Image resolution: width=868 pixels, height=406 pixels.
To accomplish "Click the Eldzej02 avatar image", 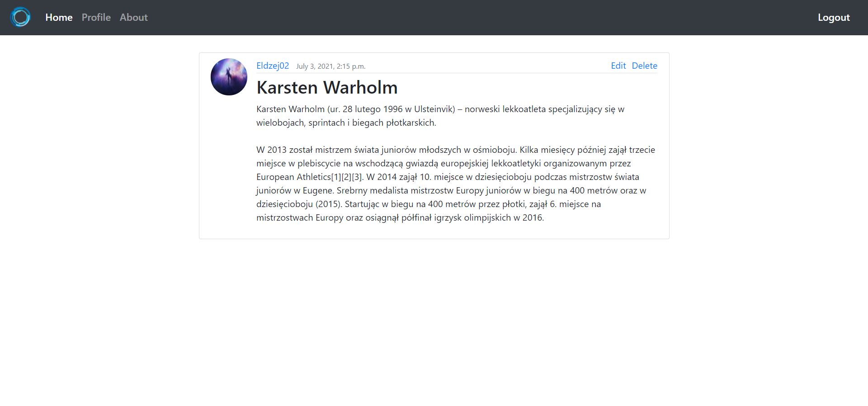I will click(x=229, y=77).
